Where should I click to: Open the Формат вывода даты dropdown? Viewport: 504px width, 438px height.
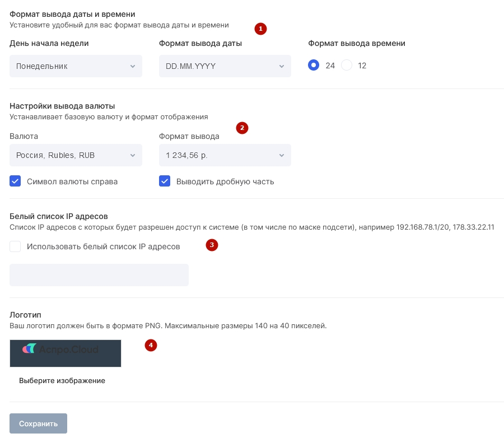point(225,66)
